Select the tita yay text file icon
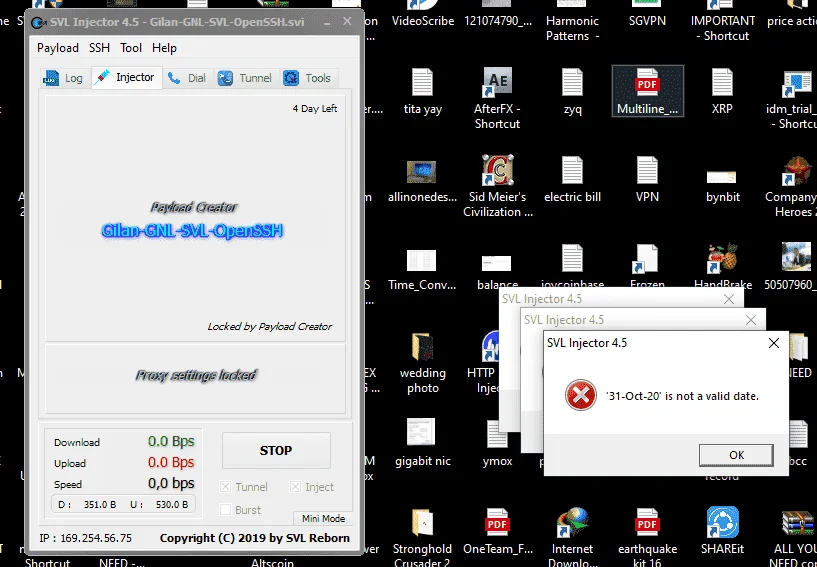This screenshot has width=817, height=567. [x=423, y=93]
